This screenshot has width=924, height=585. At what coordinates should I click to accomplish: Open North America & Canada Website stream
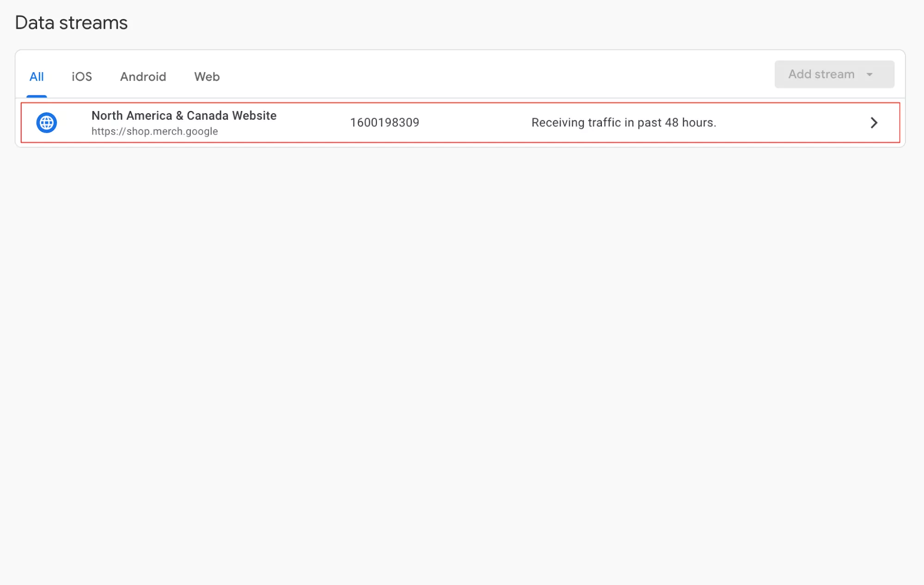[184, 116]
